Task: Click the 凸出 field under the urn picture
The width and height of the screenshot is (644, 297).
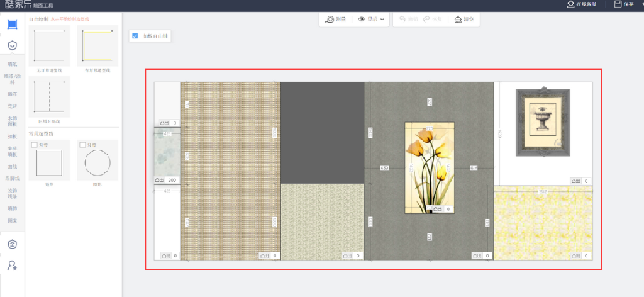Action: point(586,181)
